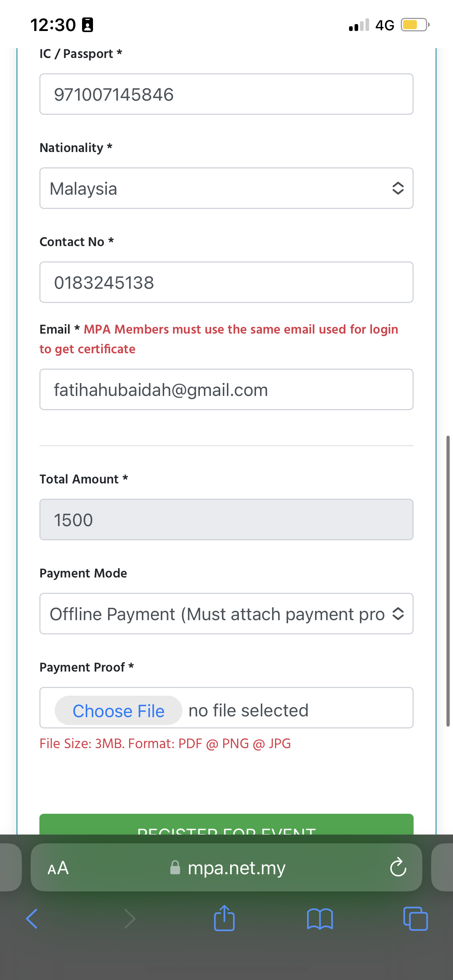Image resolution: width=453 pixels, height=980 pixels.
Task: Tap the padlock icon beside mpa.net.my
Action: click(x=175, y=868)
